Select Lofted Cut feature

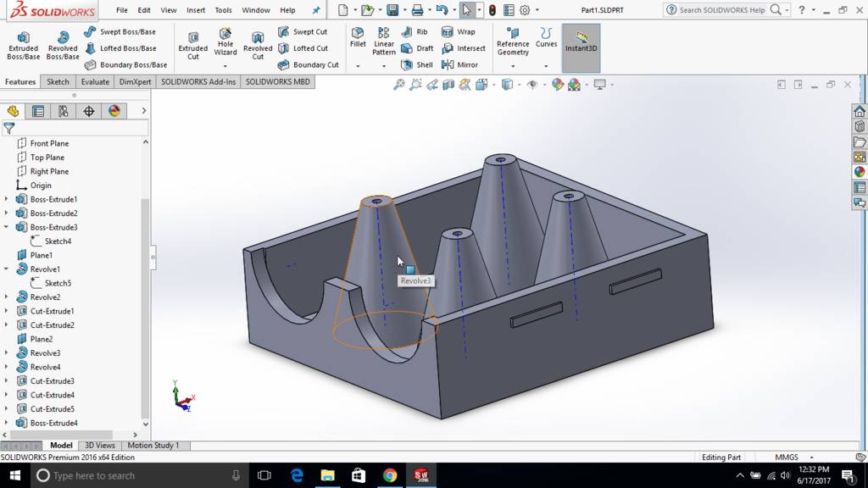click(x=303, y=48)
